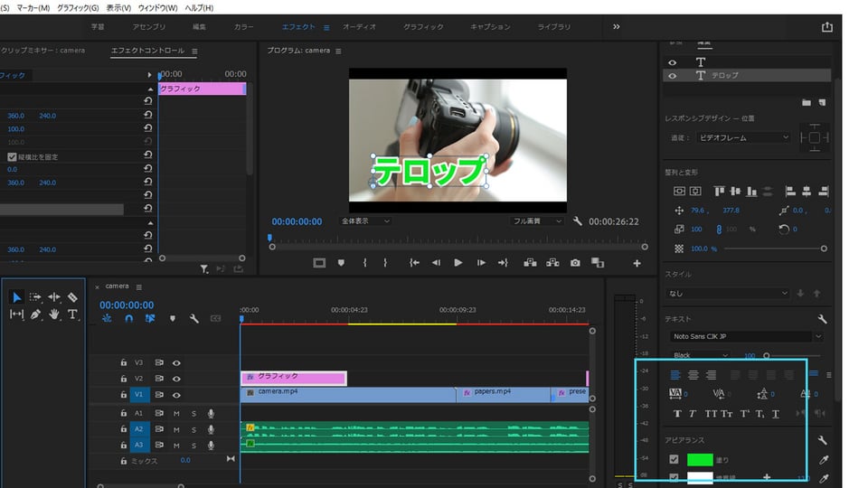
Task: Open the ビデオフレーム pin-to dropdown
Action: [742, 137]
